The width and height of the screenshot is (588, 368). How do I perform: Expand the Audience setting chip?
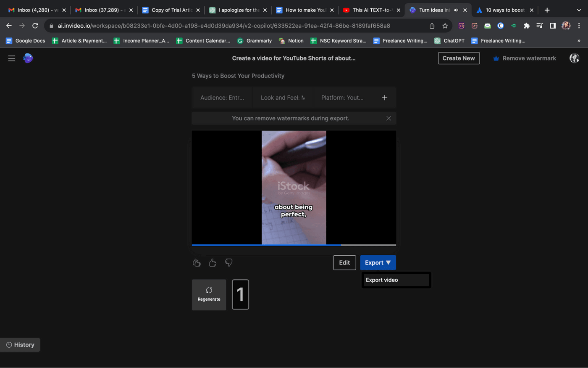click(222, 98)
